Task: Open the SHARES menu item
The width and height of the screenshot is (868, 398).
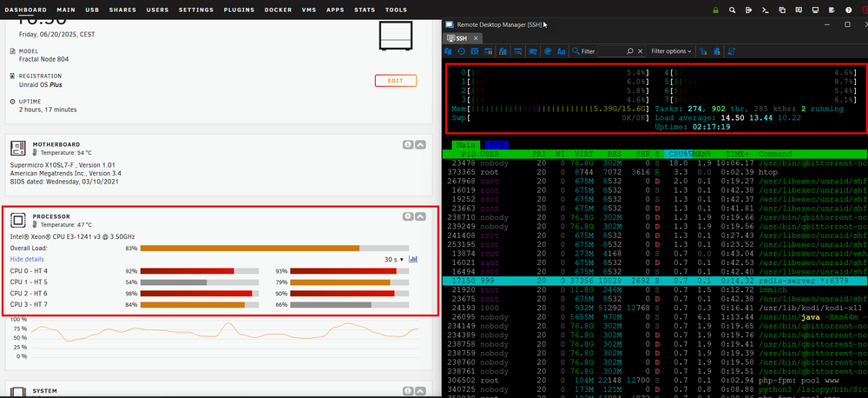Action: click(123, 10)
